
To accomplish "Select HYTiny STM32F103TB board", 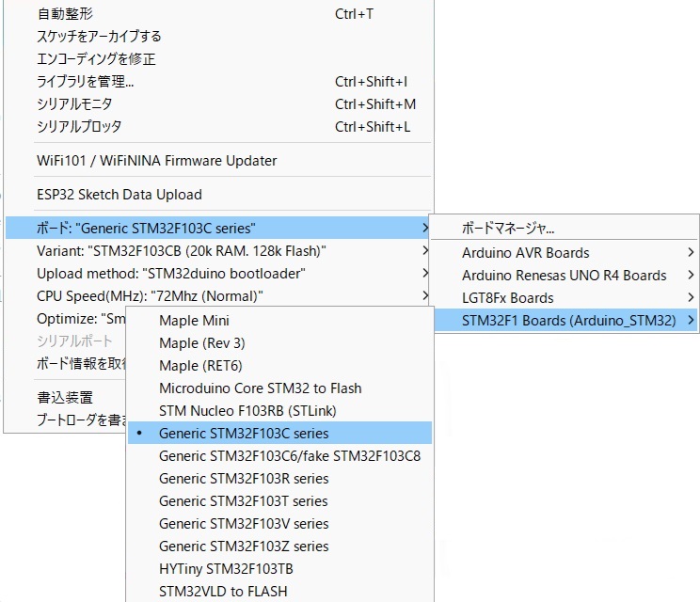I will 280,569.
